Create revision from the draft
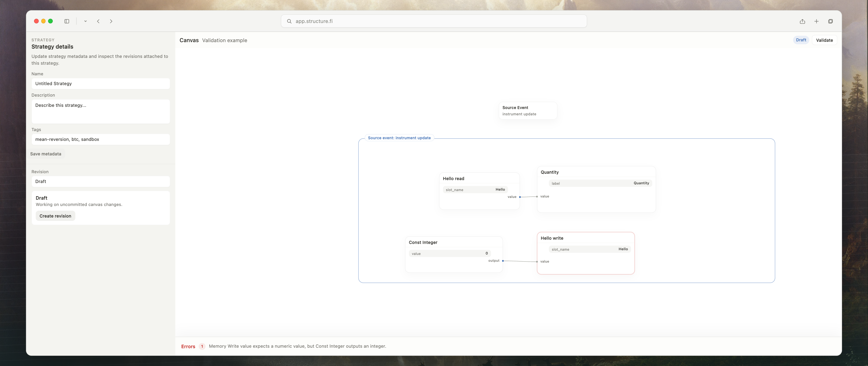Image resolution: width=868 pixels, height=366 pixels. tap(55, 216)
